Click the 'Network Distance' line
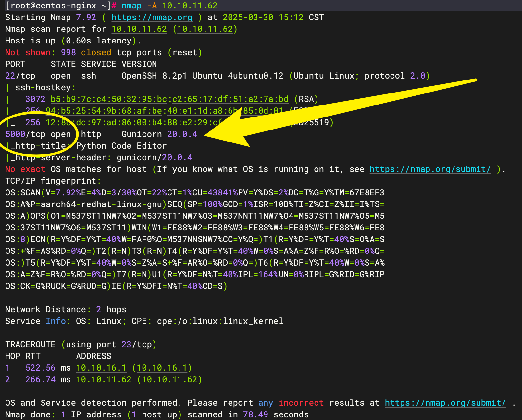The height and width of the screenshot is (420, 522). click(66, 310)
